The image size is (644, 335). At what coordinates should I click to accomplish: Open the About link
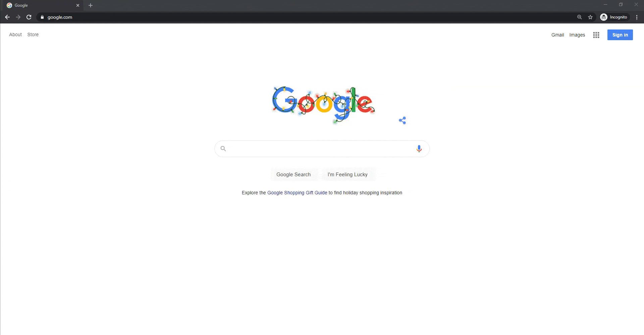coord(15,35)
